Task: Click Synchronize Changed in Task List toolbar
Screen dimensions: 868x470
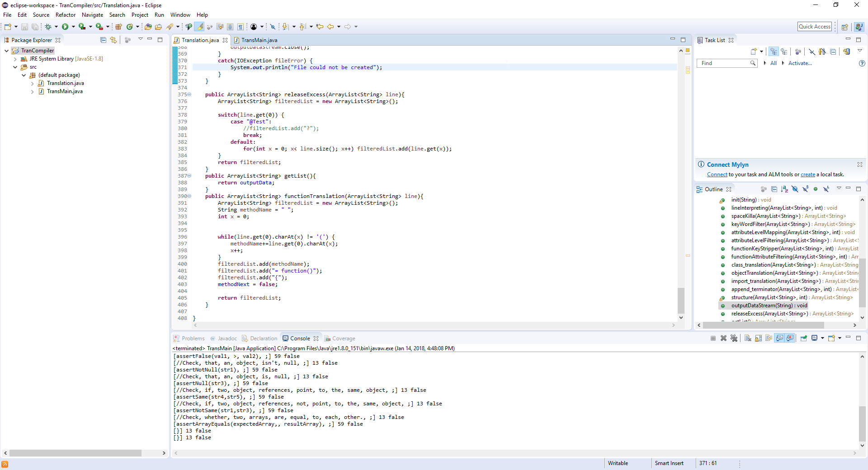Action: pyautogui.click(x=846, y=52)
